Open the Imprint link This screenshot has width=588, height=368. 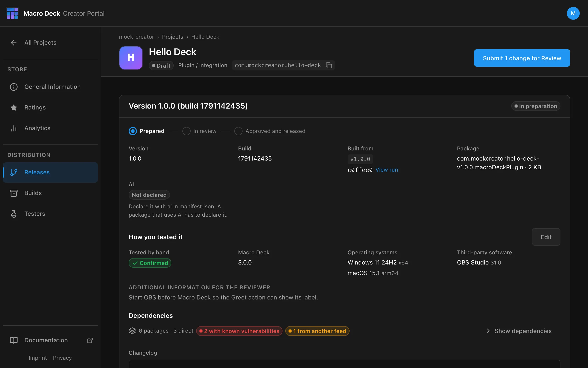click(38, 358)
